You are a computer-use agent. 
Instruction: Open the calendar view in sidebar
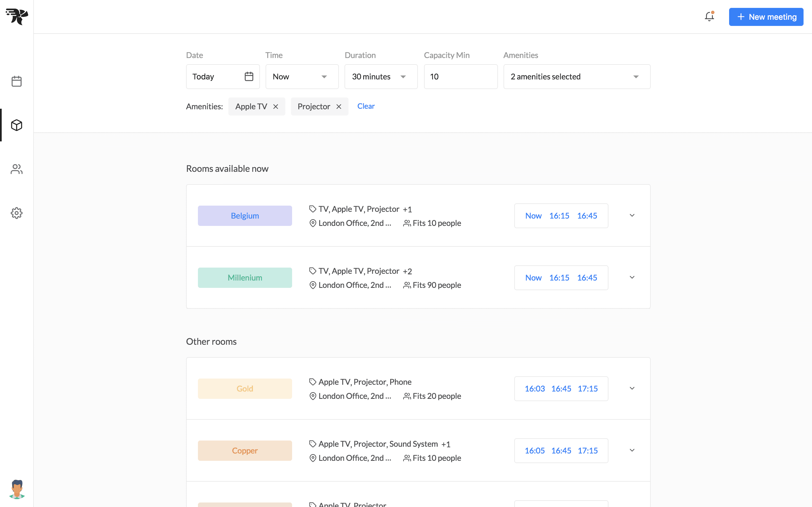point(16,81)
